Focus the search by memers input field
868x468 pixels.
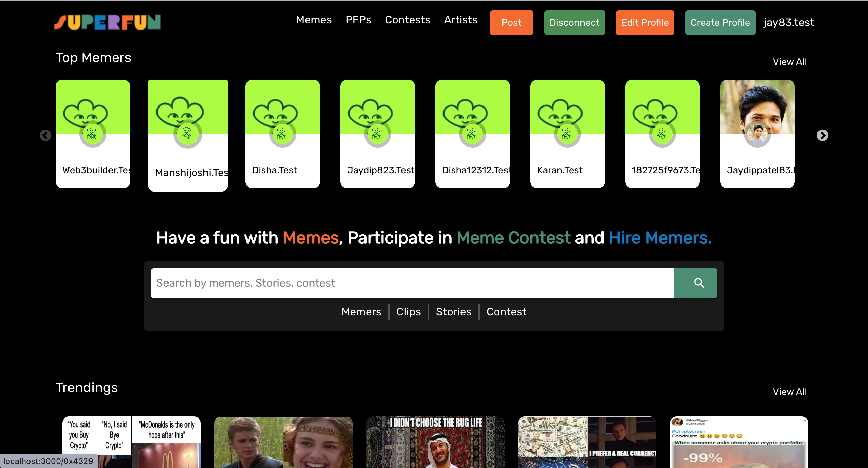coord(412,283)
